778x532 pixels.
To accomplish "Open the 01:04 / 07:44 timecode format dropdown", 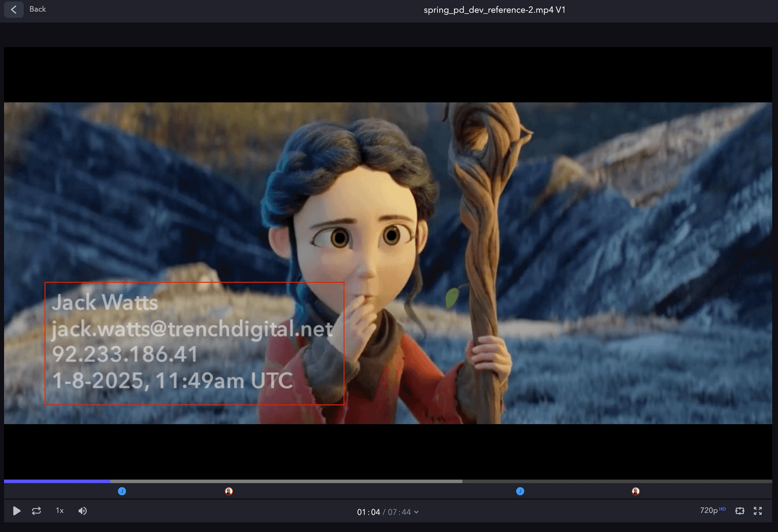I will click(x=388, y=512).
